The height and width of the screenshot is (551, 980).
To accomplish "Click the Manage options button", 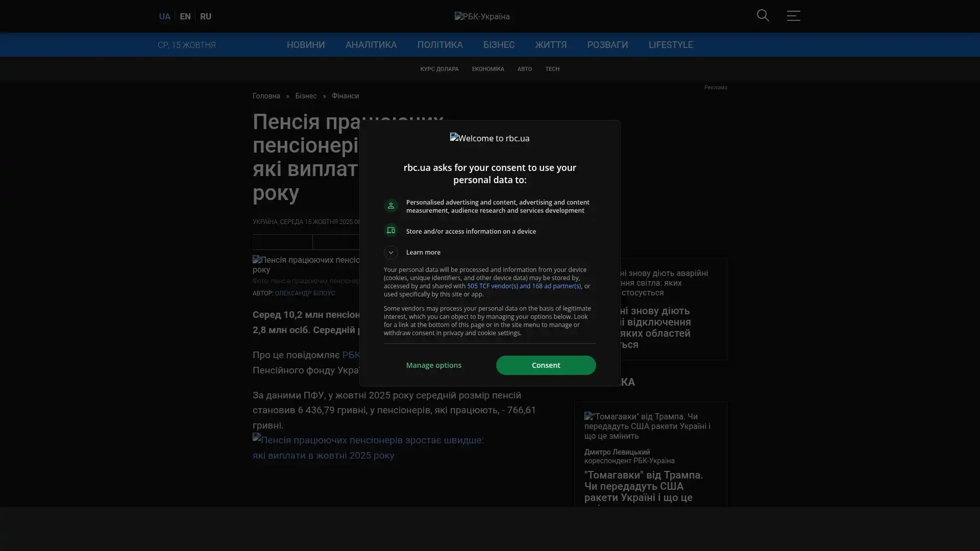I will click(x=433, y=365).
